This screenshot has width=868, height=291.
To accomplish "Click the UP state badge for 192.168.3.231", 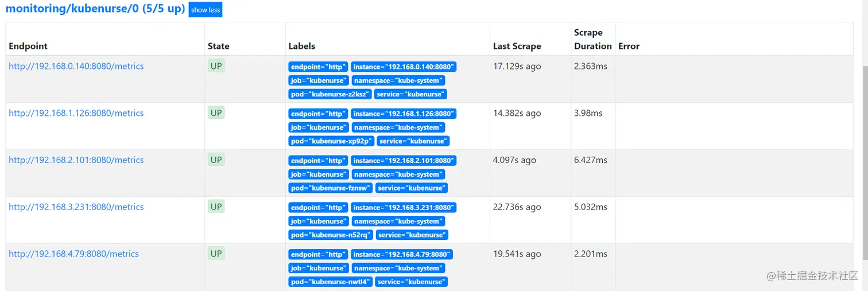I will [x=216, y=207].
